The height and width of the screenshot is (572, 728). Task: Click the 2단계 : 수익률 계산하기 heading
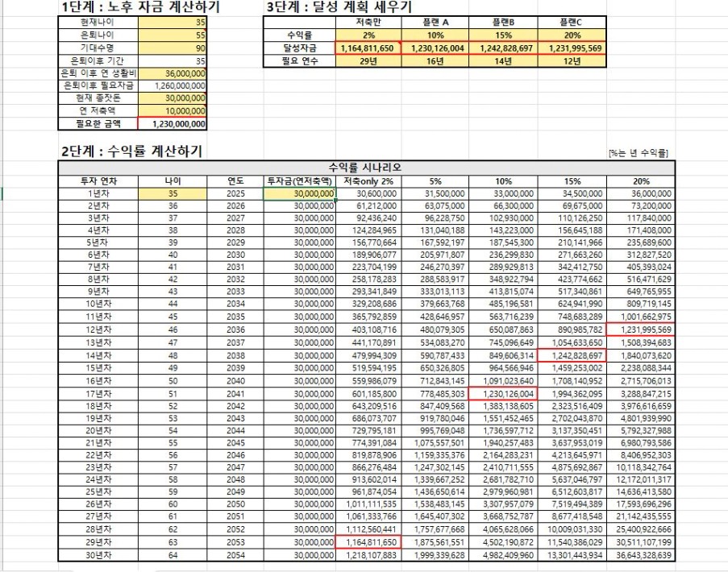[132, 151]
